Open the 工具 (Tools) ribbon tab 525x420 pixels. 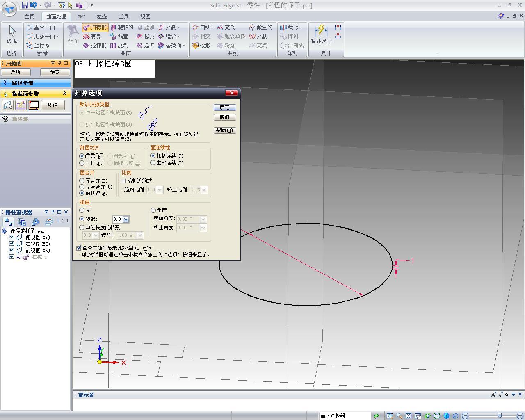pyautogui.click(x=123, y=17)
